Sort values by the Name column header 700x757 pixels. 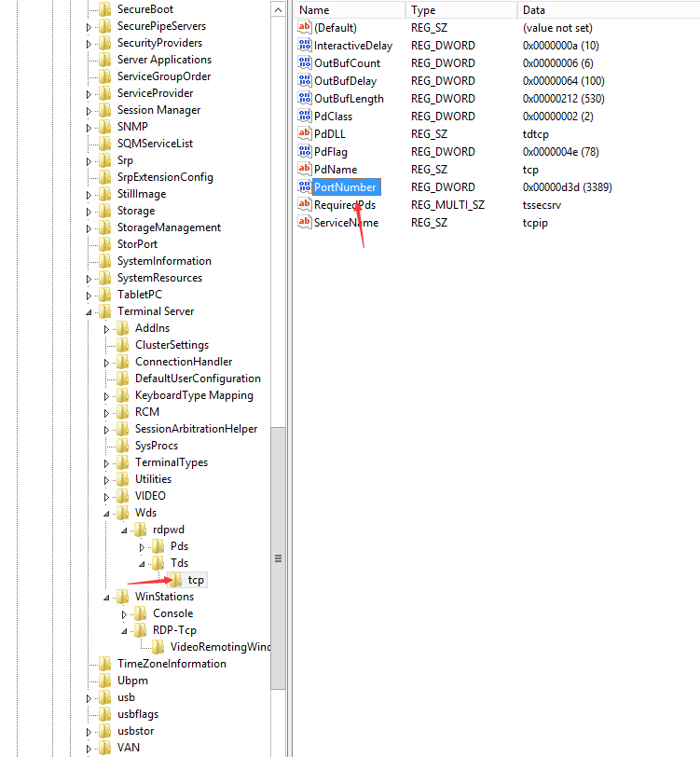pyautogui.click(x=350, y=9)
